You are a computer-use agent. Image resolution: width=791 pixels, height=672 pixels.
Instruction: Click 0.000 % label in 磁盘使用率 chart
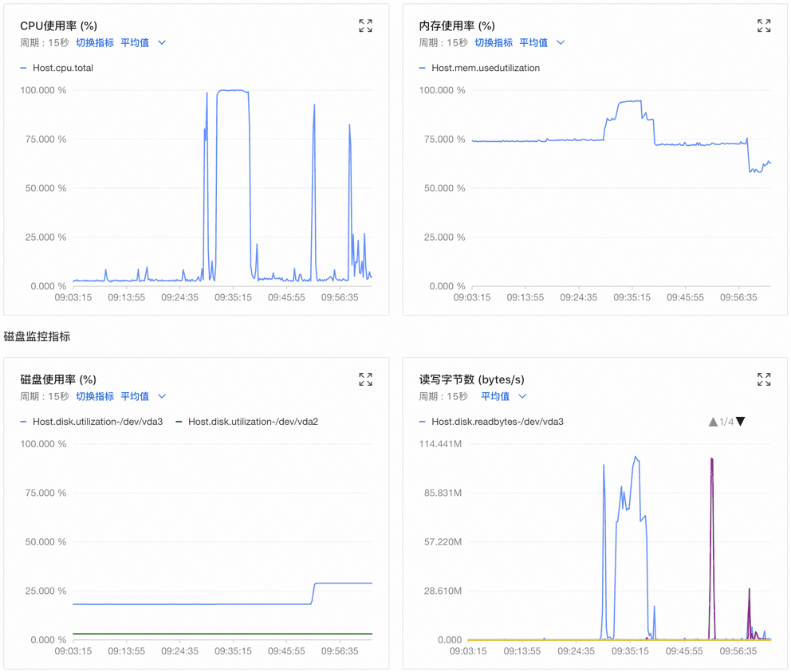[49, 640]
